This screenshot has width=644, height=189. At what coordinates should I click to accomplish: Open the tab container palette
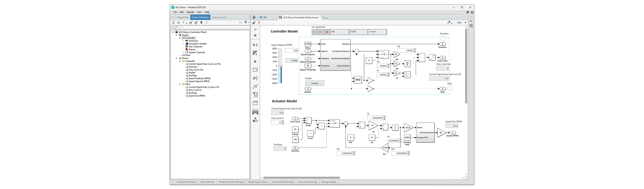click(255, 103)
